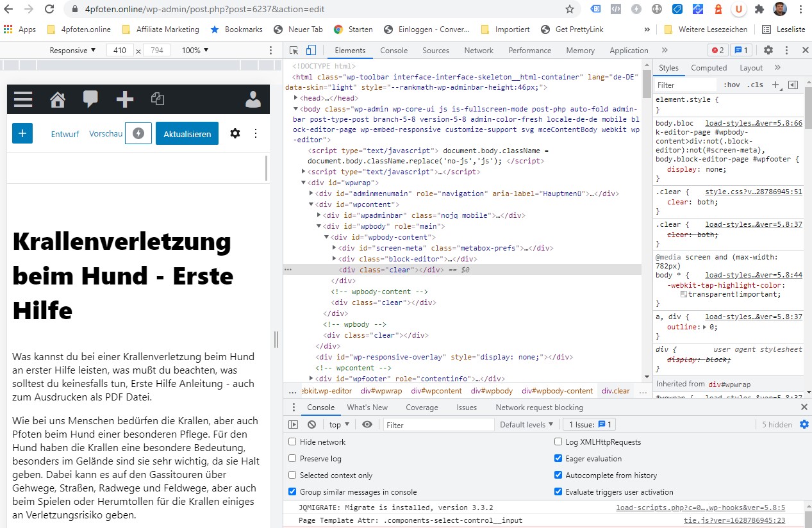
Task: Open the editor three-dot options menu
Action: [256, 133]
